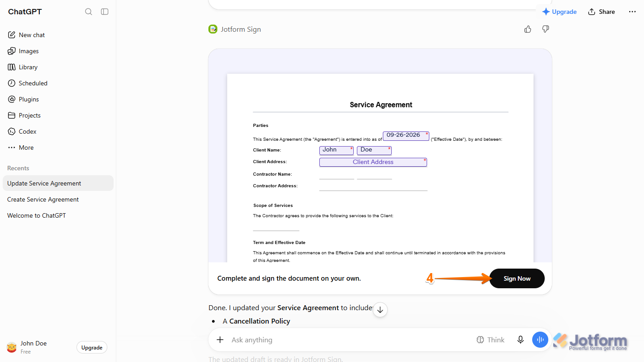Click the Contractor Address label

275,186
